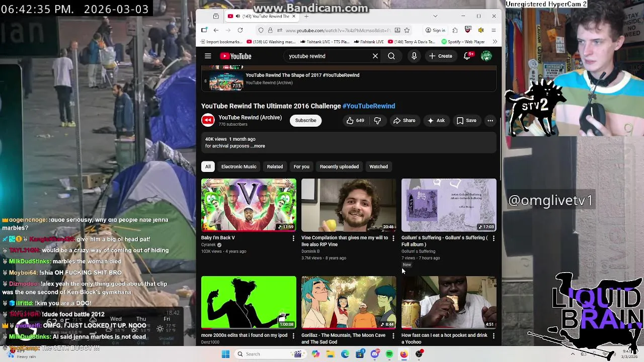Open Spotify – Web Player bookmark
The width and height of the screenshot is (644, 362).
463,42
